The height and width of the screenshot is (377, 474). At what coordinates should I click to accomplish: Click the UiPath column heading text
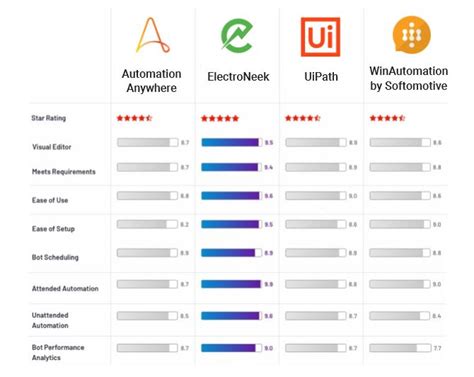tap(321, 77)
